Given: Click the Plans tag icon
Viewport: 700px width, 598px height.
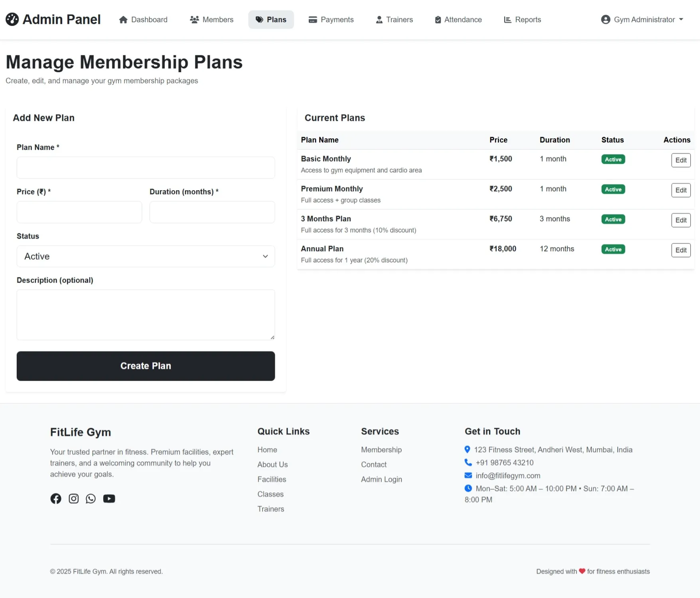Looking at the screenshot, I should [x=260, y=19].
